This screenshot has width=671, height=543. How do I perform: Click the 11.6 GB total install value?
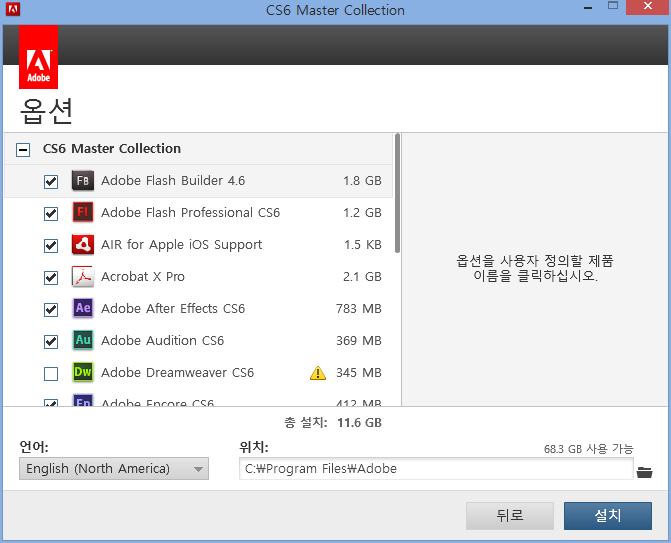359,423
